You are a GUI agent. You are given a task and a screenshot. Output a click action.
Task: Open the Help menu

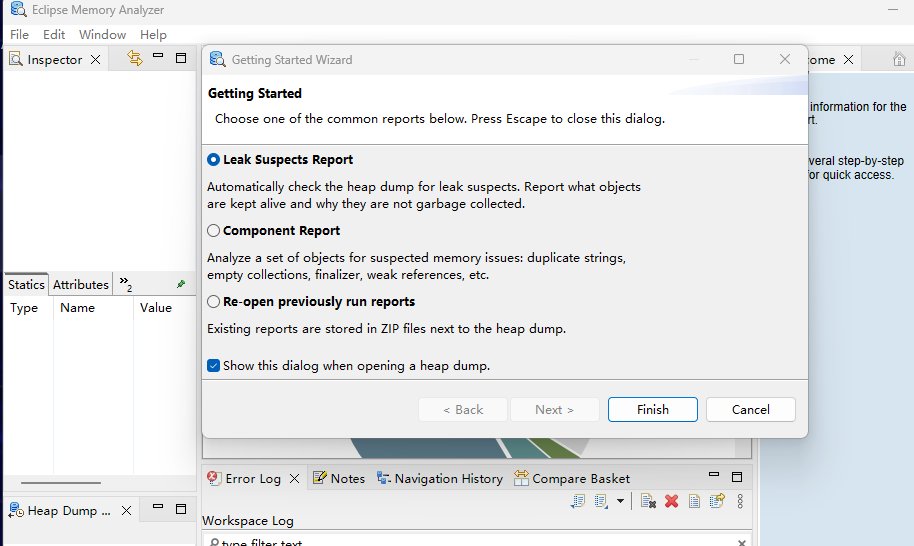point(153,35)
